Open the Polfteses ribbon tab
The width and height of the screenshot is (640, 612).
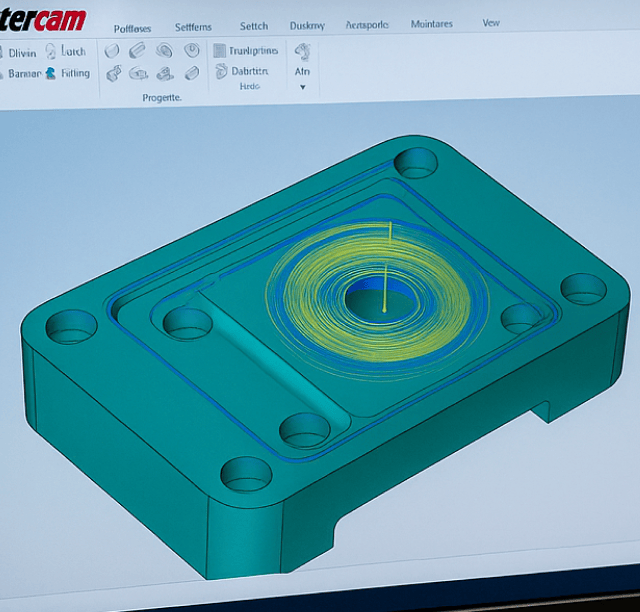pyautogui.click(x=132, y=28)
